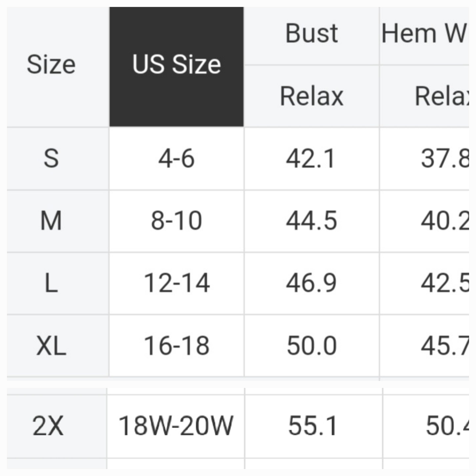Select the Bust column header
Screen dimensions: 476x476
click(x=311, y=34)
